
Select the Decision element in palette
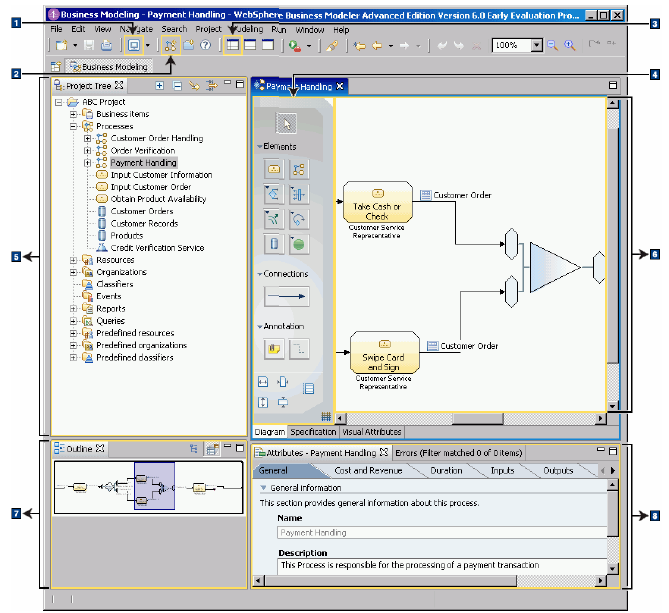tap(273, 194)
